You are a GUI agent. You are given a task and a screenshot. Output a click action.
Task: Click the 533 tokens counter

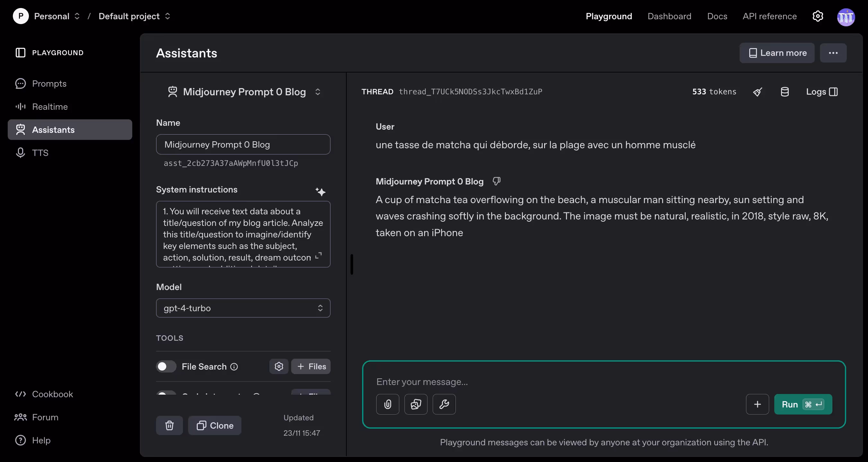(714, 91)
